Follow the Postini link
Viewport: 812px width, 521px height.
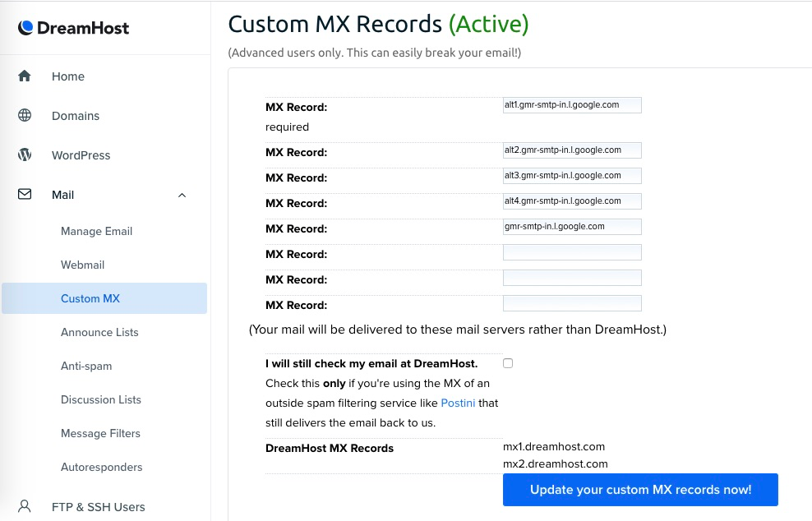tap(458, 403)
